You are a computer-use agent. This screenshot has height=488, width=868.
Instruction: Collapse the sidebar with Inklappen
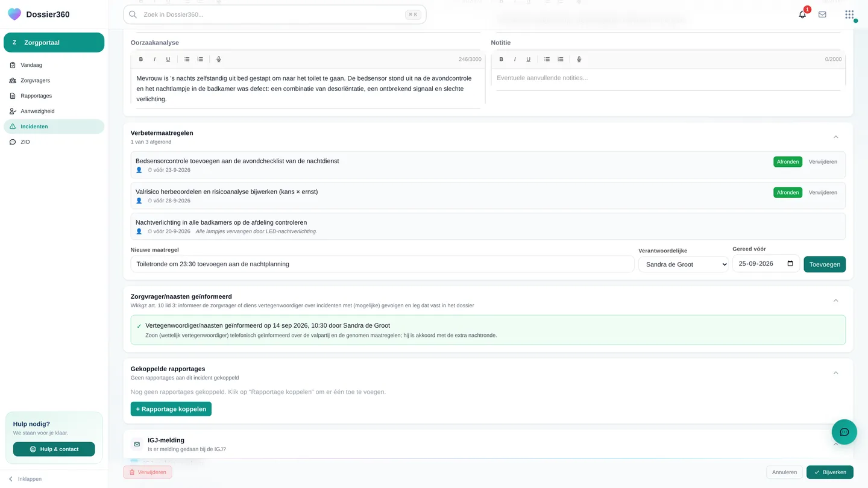pos(25,479)
